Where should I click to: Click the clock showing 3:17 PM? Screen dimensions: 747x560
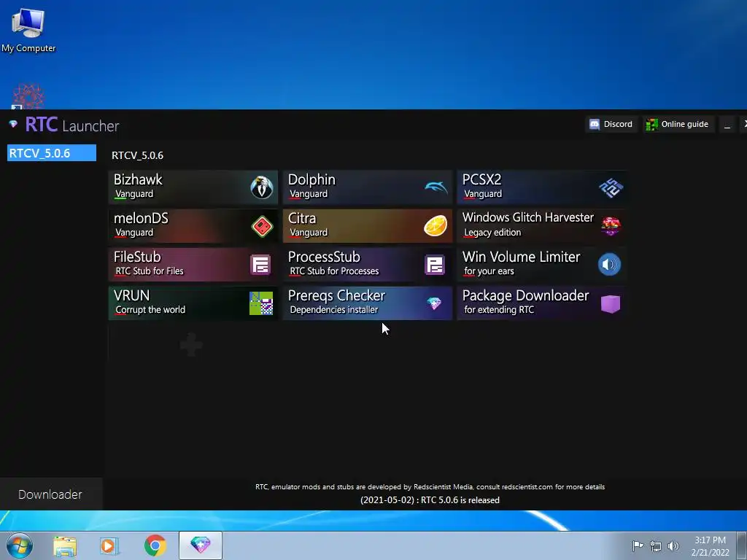tap(710, 546)
